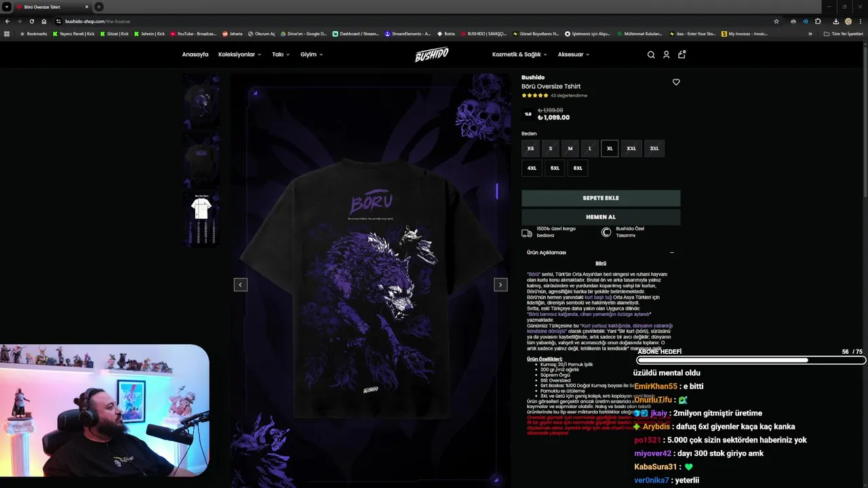Viewport: 868px width, 488px height.
Task: Click the ABONE HEDEFI progress bar
Action: pos(750,361)
